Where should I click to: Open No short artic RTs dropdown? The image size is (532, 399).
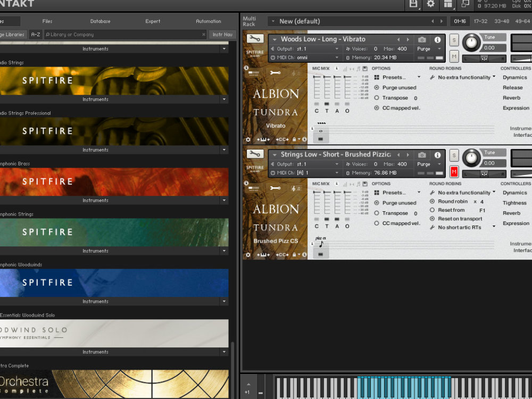(463, 227)
